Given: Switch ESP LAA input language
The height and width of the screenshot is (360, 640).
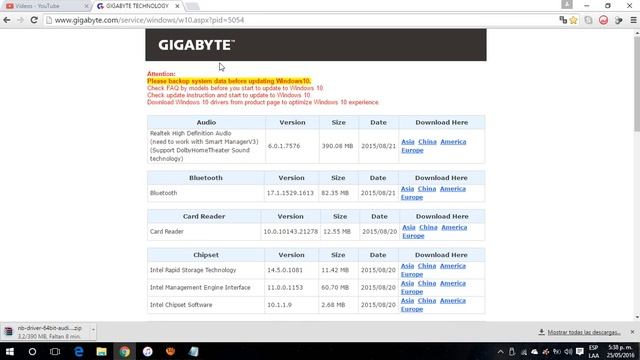Looking at the screenshot, I should point(593,351).
